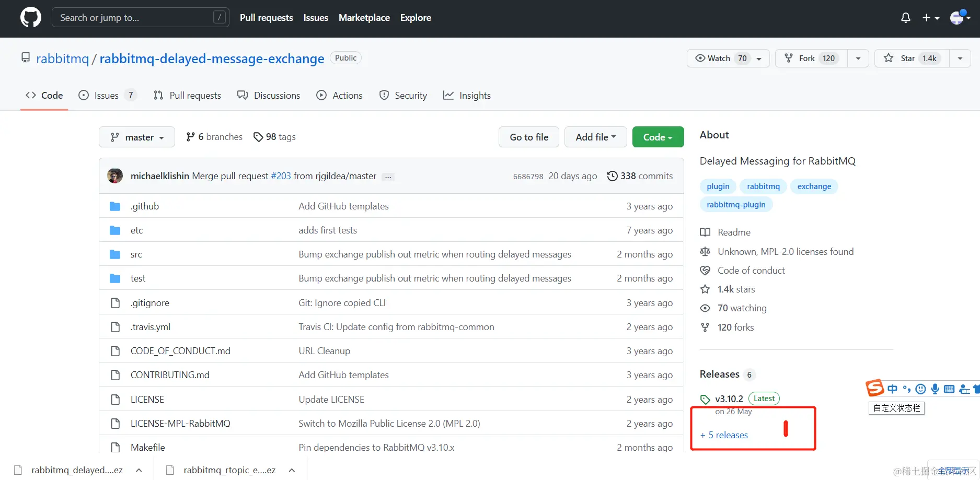Open the test folder
This screenshot has width=980, height=480.
(138, 278)
